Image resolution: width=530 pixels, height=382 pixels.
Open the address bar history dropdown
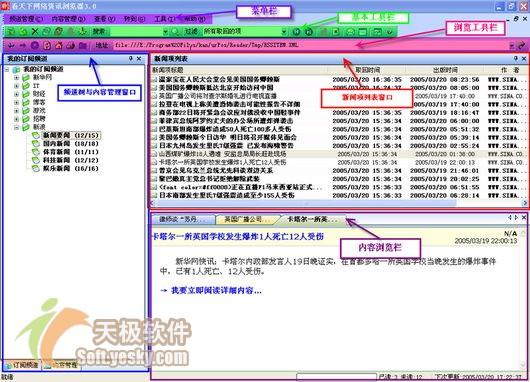point(512,45)
